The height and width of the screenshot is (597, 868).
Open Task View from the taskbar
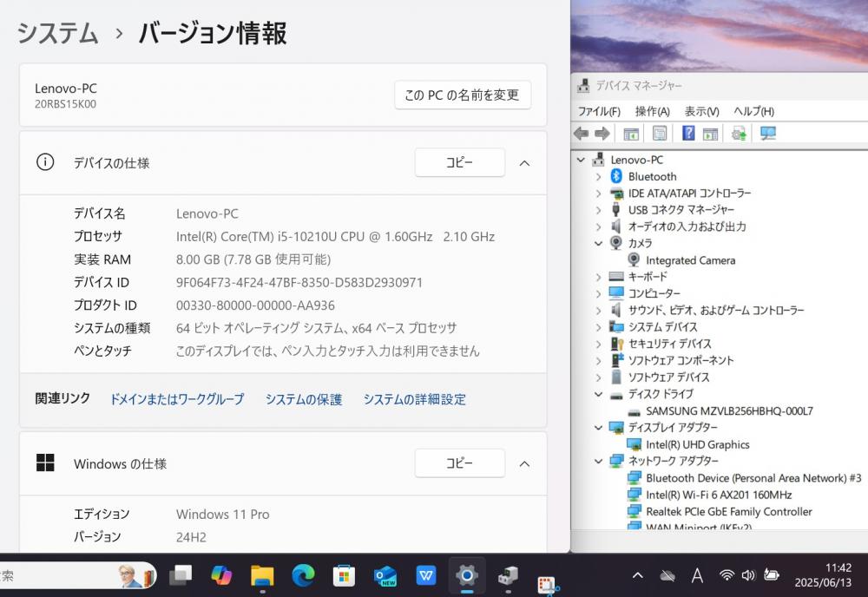181,576
